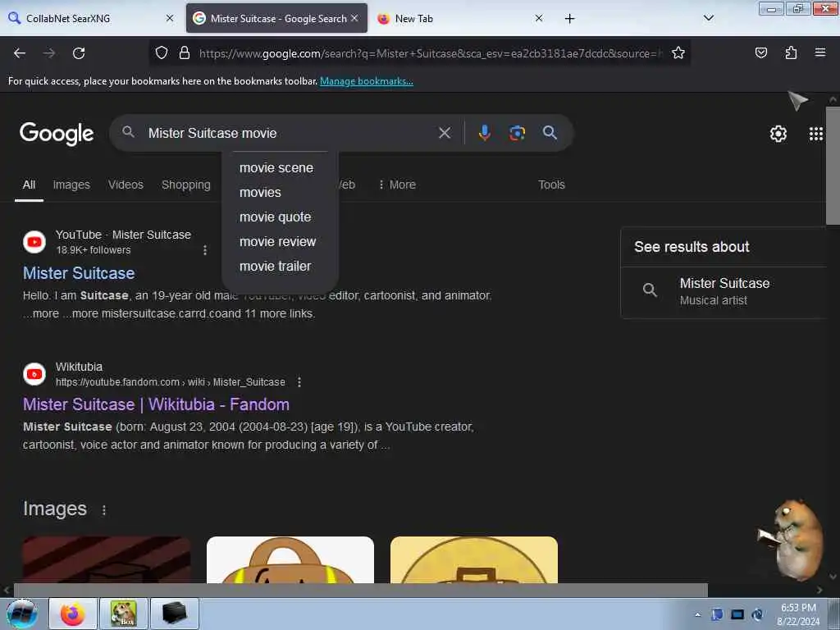Close the CollabNet SearXNG tab
840x630 pixels.
tap(170, 18)
